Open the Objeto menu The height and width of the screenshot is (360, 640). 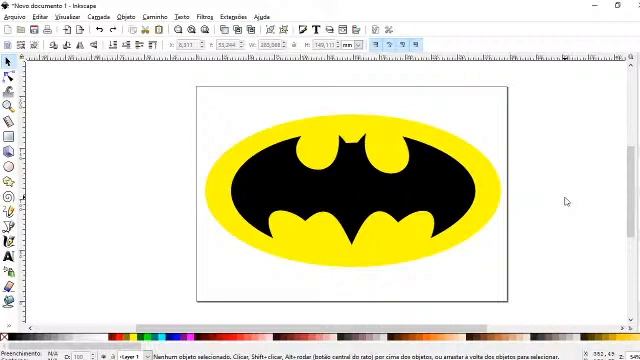pos(126,17)
